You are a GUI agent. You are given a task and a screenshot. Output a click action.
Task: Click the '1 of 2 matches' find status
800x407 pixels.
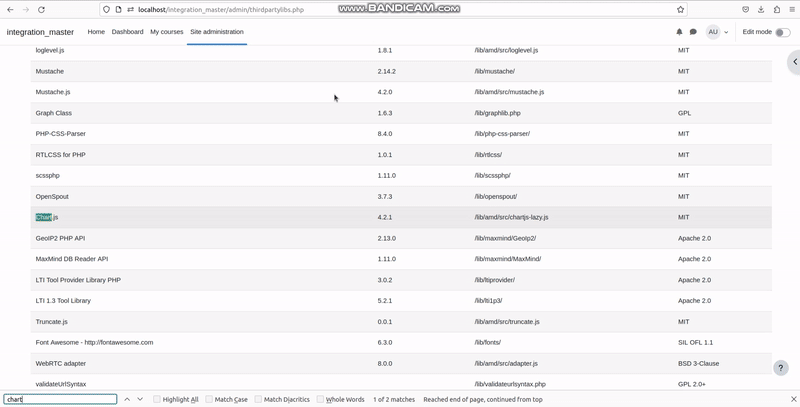394,399
